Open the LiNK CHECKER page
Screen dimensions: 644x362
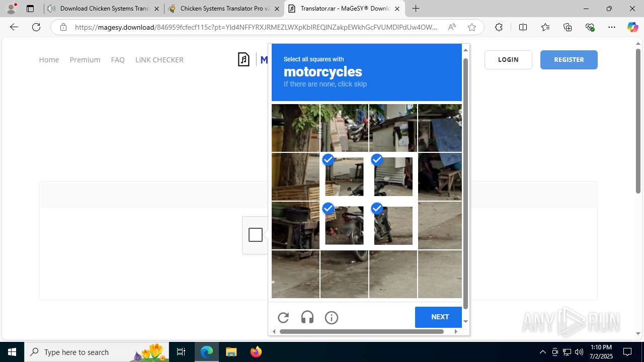(159, 60)
